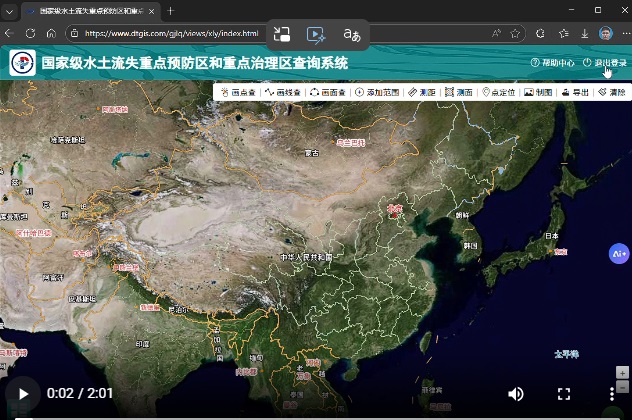
Task: Play the video
Action: pos(22,394)
